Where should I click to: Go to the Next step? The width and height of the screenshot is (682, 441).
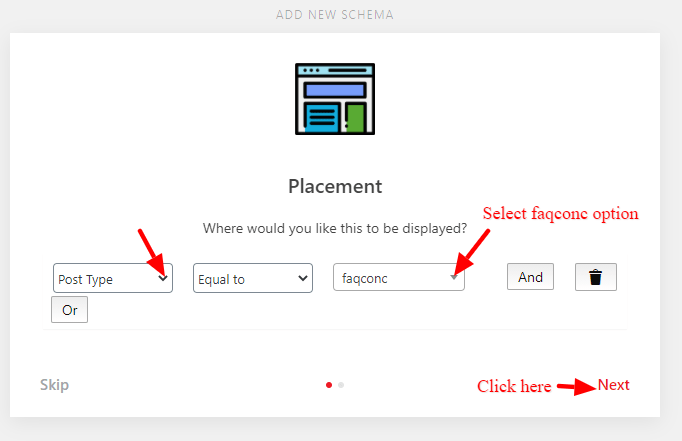tap(613, 385)
